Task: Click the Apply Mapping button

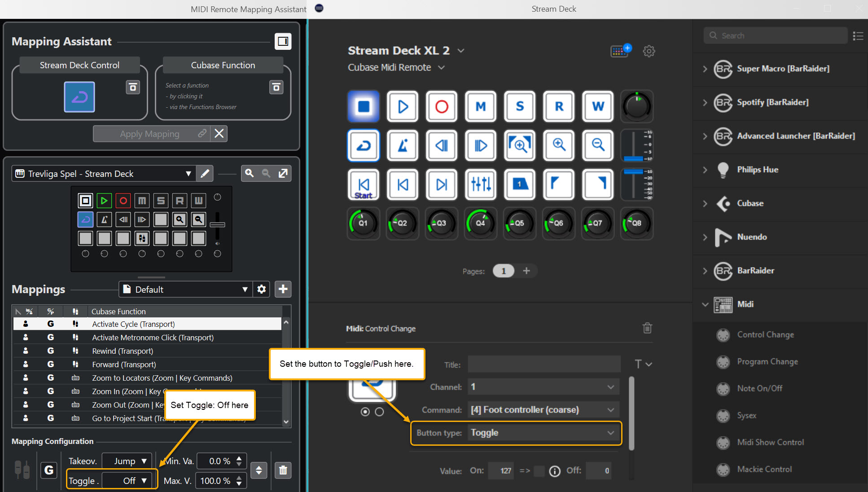Action: tap(150, 134)
